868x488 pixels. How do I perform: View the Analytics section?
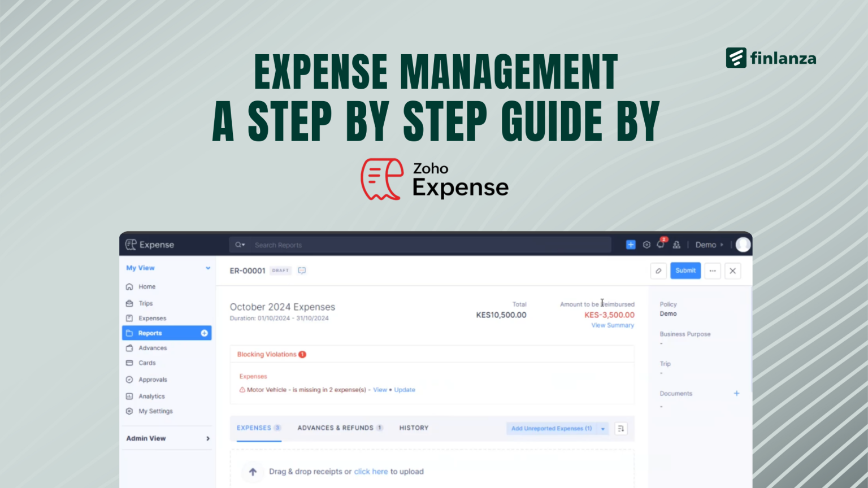151,396
